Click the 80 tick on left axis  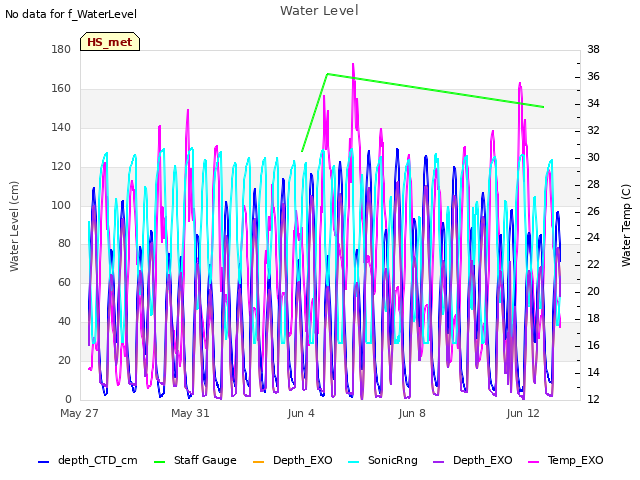click(x=64, y=243)
